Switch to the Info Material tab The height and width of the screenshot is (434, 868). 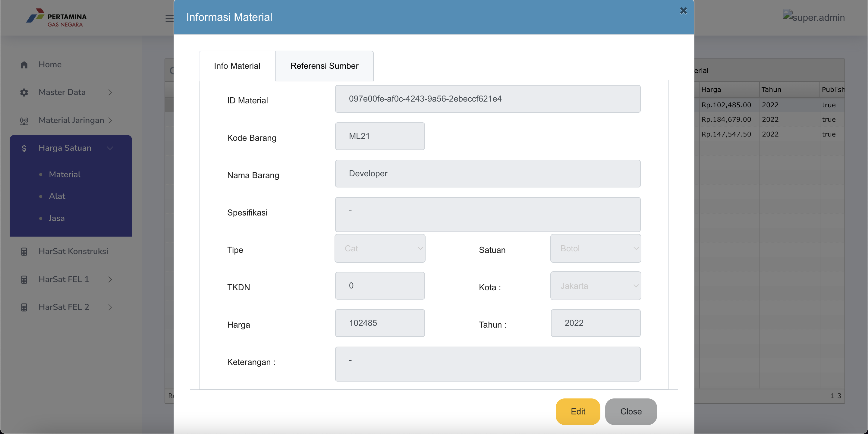coord(237,66)
